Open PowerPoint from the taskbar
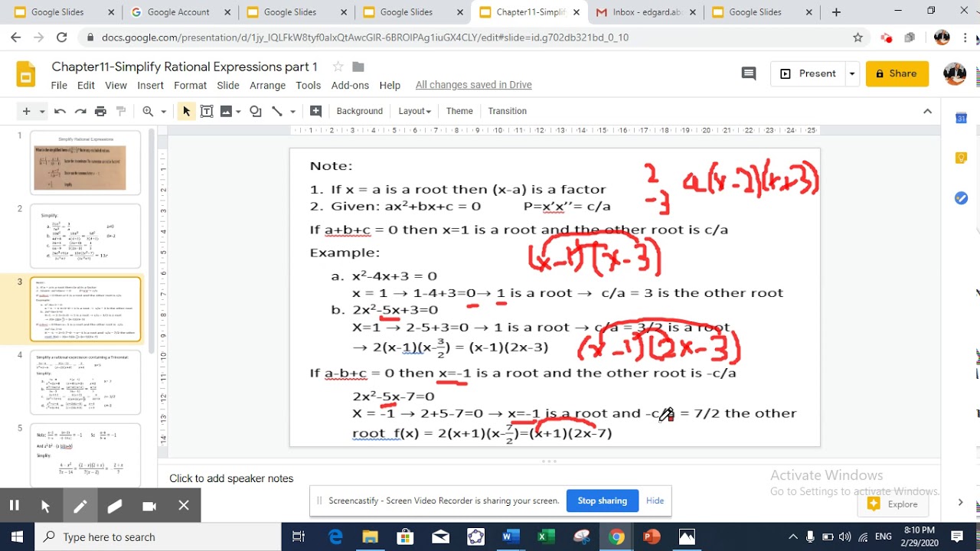 pyautogui.click(x=652, y=536)
